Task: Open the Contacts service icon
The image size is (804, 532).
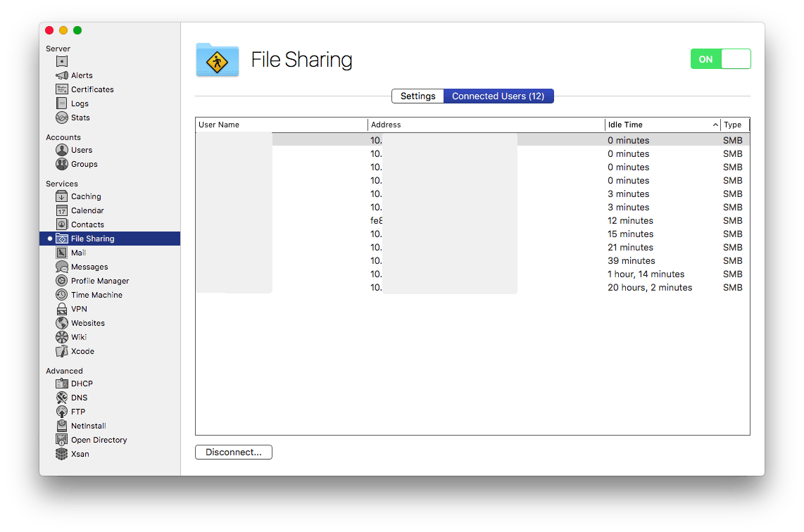Action: 61,224
